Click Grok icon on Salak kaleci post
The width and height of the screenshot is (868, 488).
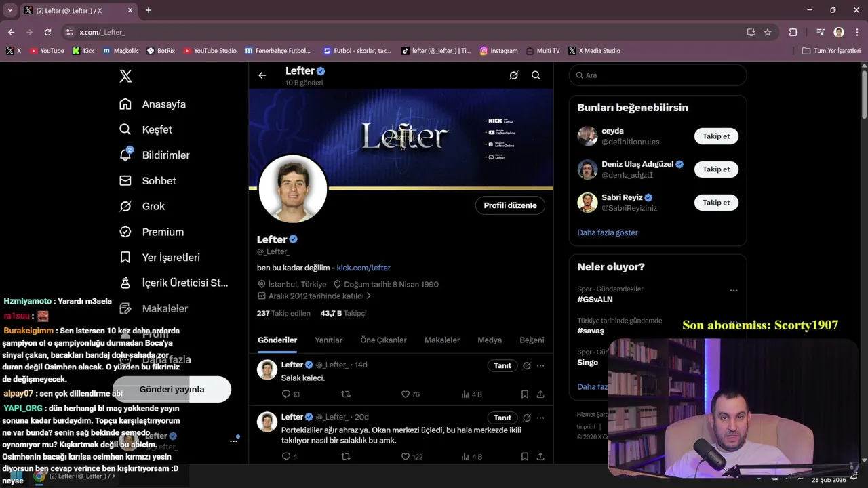click(527, 365)
